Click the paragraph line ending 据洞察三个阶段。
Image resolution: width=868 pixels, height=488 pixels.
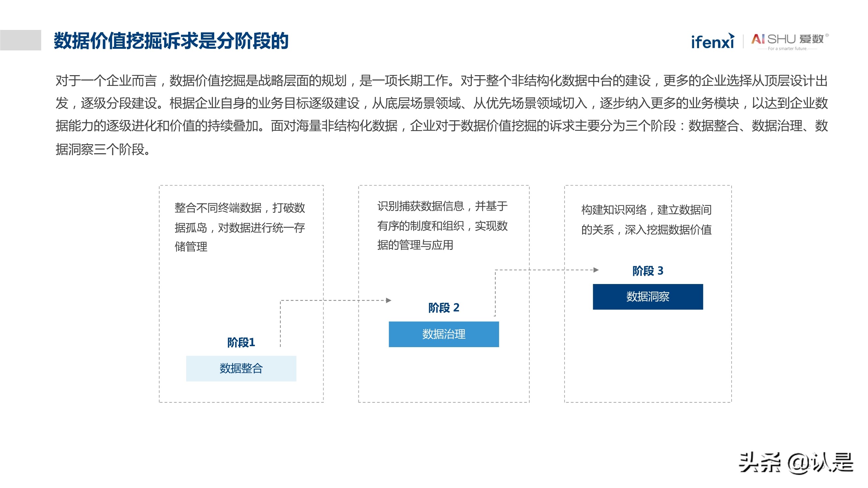(x=104, y=149)
